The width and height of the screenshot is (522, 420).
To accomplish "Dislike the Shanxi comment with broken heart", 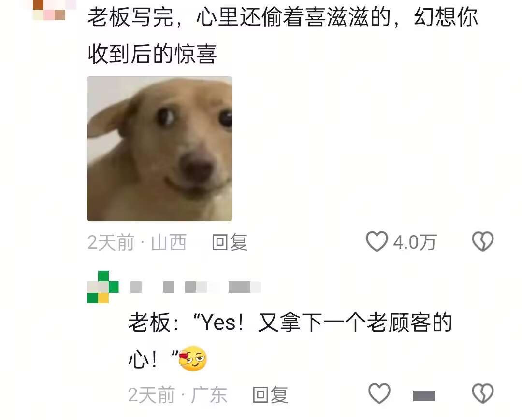I will tap(483, 241).
